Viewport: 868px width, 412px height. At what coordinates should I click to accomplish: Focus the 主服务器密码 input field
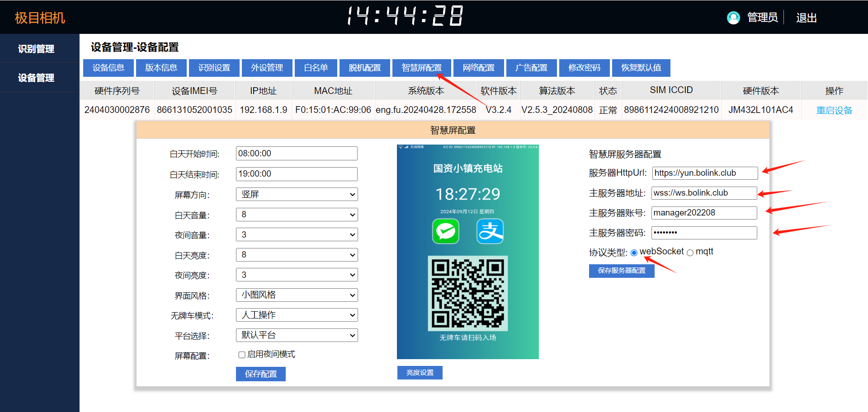(704, 233)
